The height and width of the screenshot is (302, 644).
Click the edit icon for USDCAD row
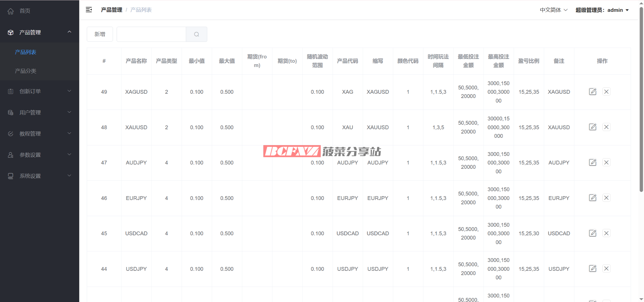click(592, 233)
